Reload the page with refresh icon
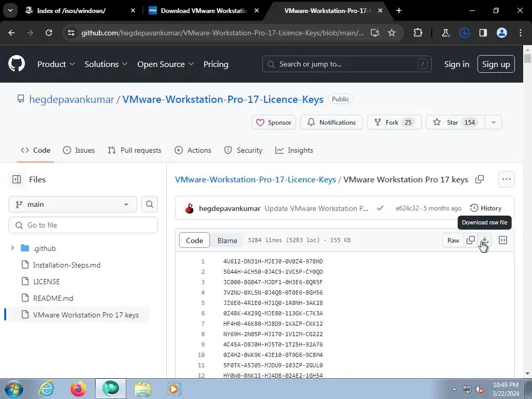Image resolution: width=532 pixels, height=399 pixels. (x=49, y=33)
